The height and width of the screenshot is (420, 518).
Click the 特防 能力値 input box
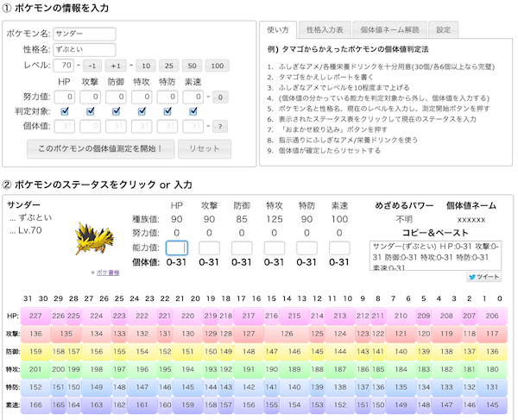pyautogui.click(x=306, y=248)
